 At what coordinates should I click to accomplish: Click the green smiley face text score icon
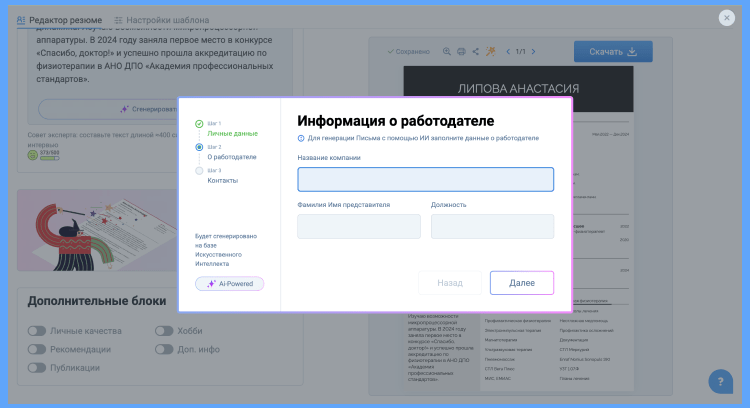pos(33,155)
